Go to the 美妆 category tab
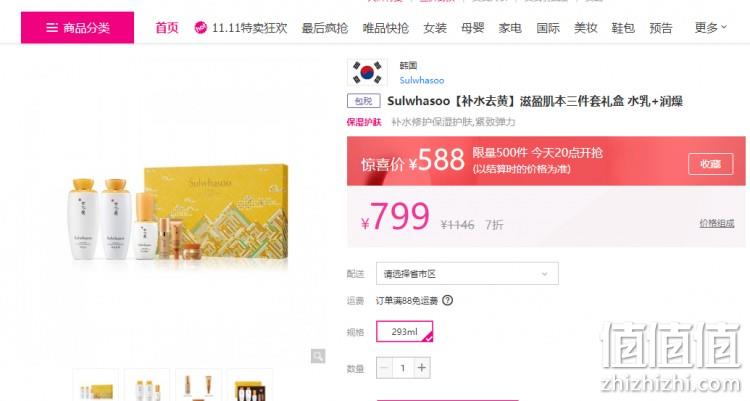 point(585,28)
